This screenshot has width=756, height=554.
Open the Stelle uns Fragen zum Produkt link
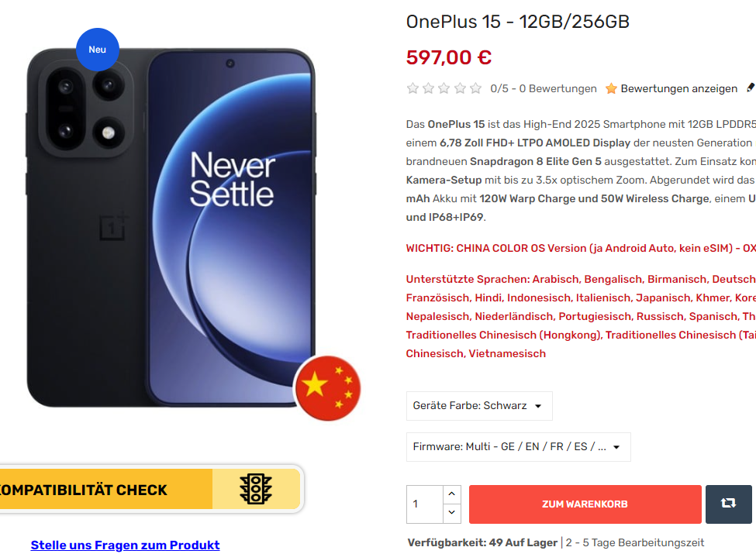click(125, 545)
